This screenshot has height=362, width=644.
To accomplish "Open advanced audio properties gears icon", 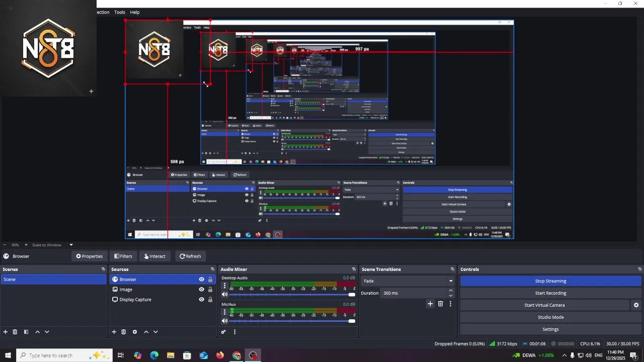I will tap(223, 332).
